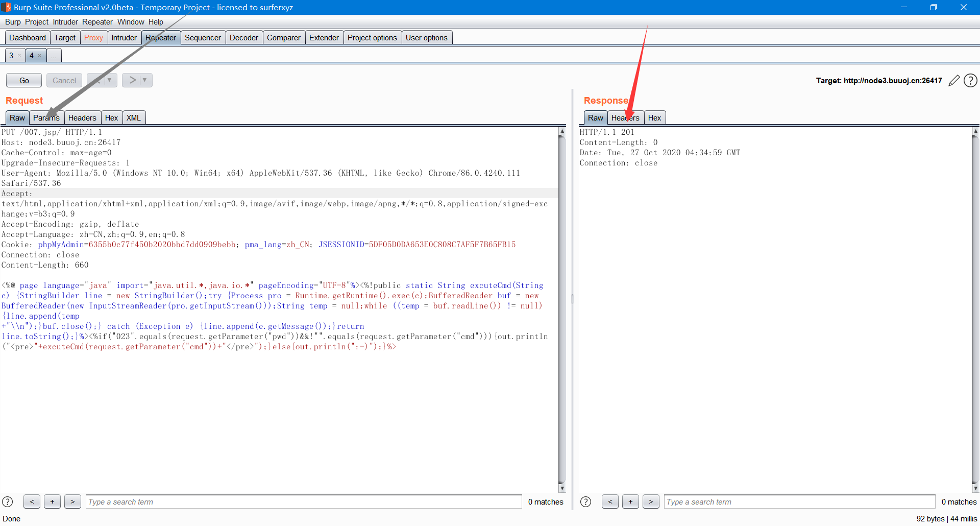Open the response search help icon
The image size is (980, 526).
click(x=586, y=501)
